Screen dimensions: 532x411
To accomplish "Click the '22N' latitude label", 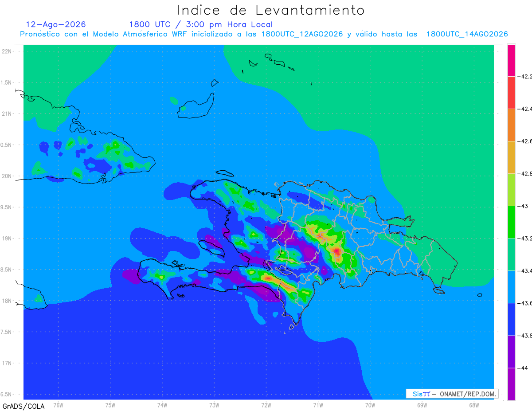I will (7, 51).
